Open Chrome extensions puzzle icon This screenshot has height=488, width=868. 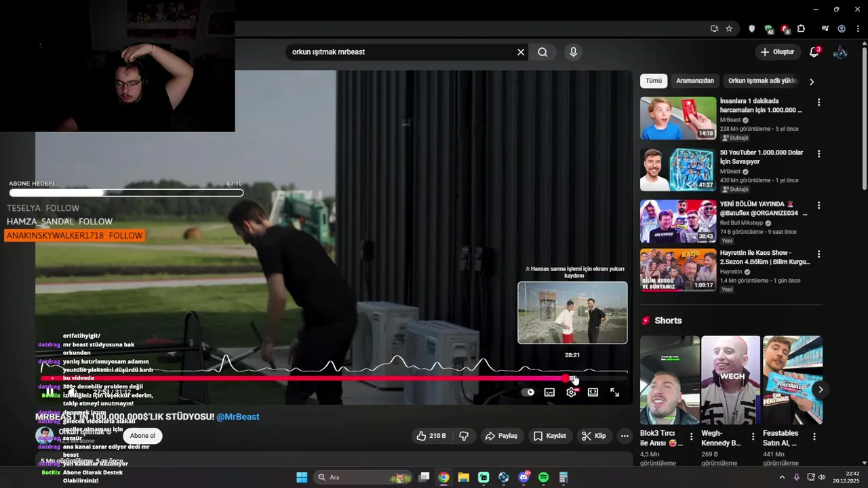pos(802,28)
